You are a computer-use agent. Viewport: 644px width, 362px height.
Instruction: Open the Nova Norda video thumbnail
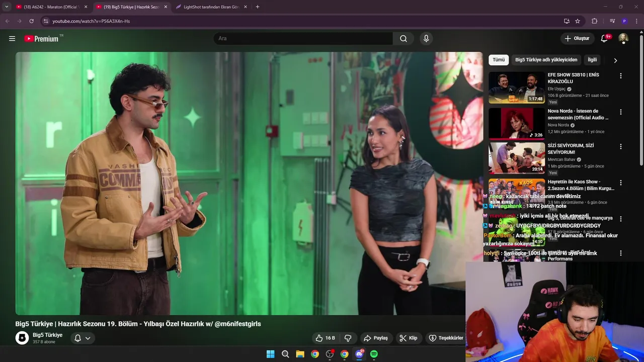517,124
